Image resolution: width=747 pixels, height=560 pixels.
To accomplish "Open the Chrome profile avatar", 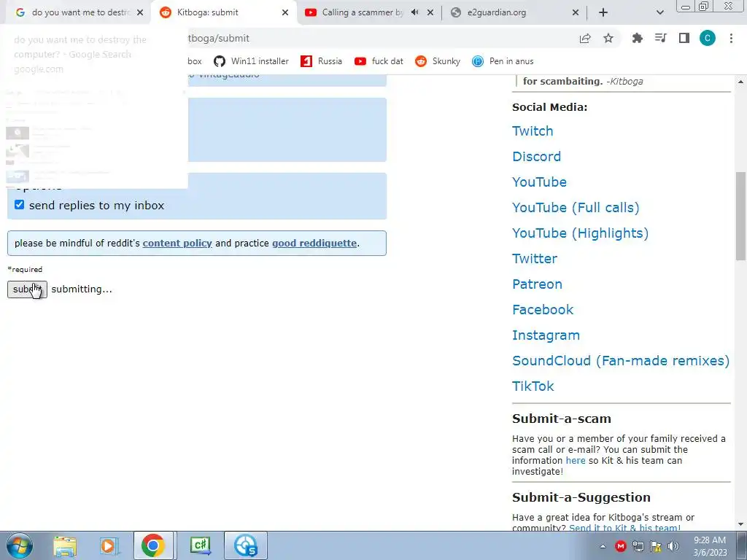I will pos(708,38).
